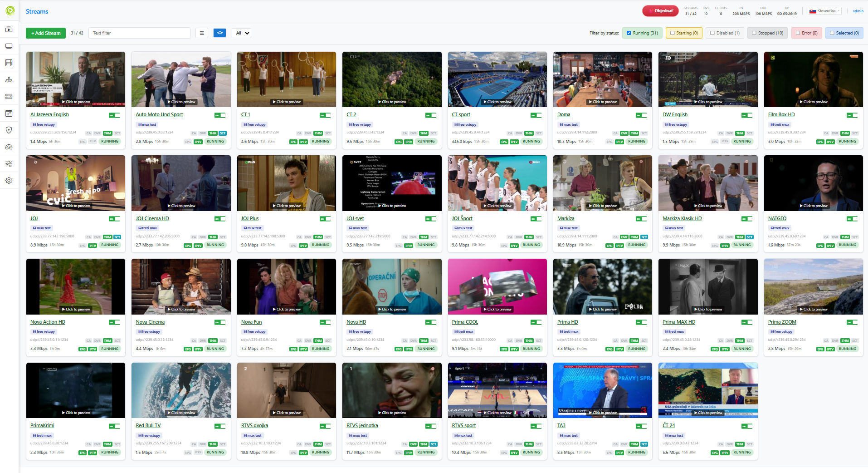
Task: Click the Text filter input field
Action: pos(139,33)
